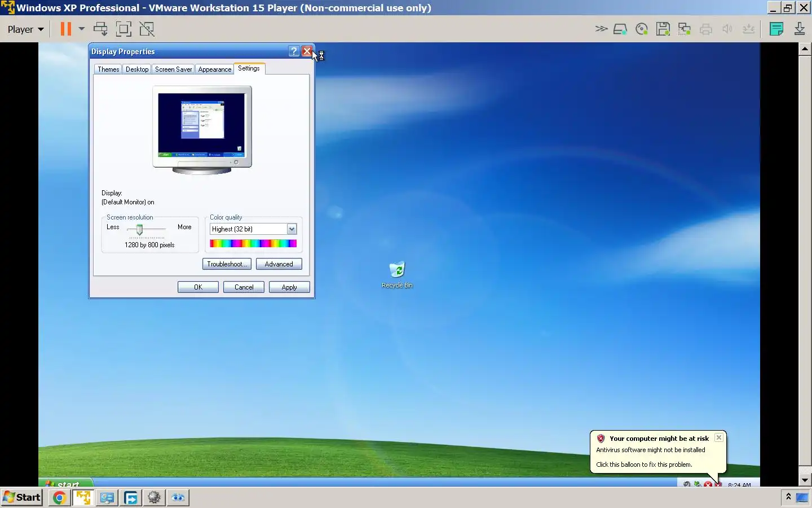Click the Troubleshoot... button
Screen dimensions: 812x508
[227, 264]
